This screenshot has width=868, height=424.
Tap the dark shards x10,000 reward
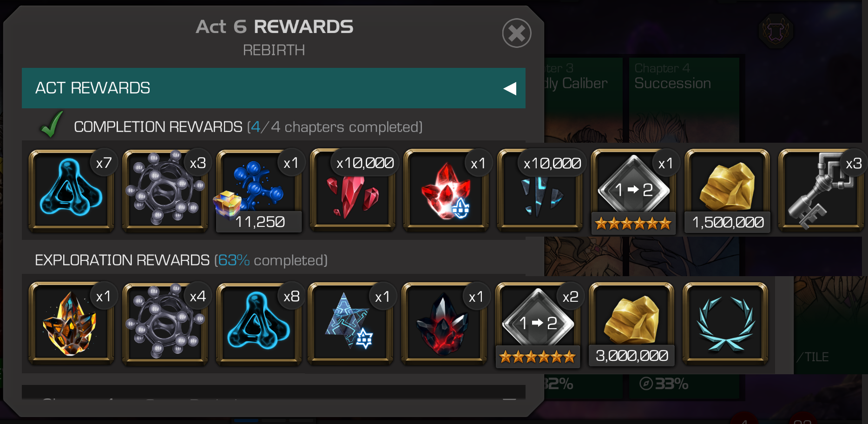click(x=540, y=191)
